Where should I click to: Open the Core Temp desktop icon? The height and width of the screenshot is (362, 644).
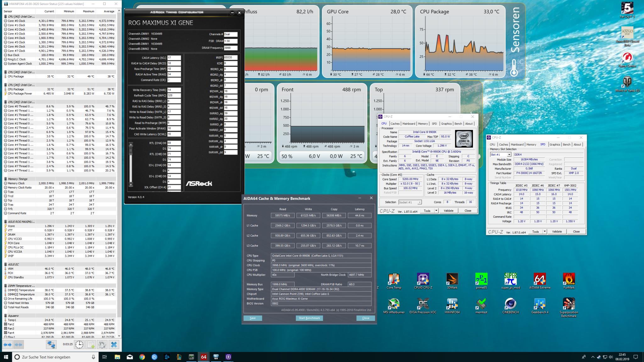pyautogui.click(x=394, y=281)
